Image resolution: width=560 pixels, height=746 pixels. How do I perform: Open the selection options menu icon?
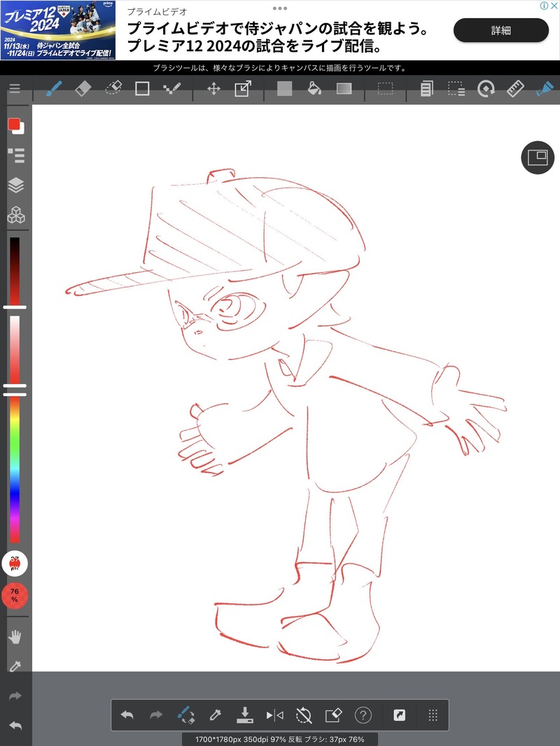tap(456, 88)
